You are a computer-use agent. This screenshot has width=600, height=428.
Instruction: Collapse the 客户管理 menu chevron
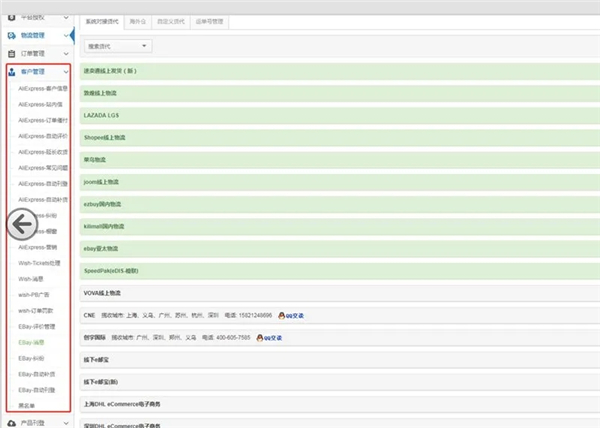coord(65,72)
